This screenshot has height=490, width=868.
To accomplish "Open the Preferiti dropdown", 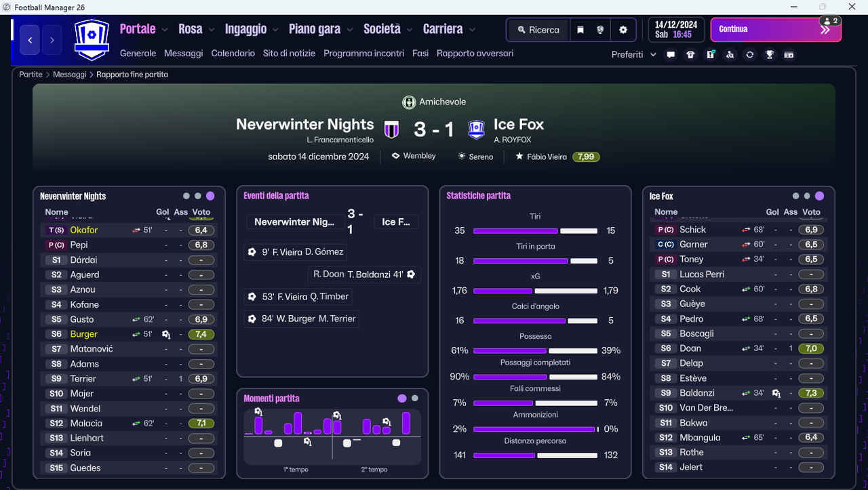I will [x=634, y=55].
